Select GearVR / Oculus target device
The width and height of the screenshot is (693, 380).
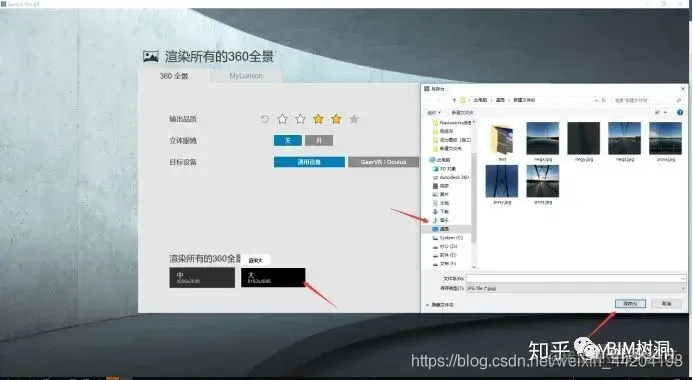tap(383, 162)
